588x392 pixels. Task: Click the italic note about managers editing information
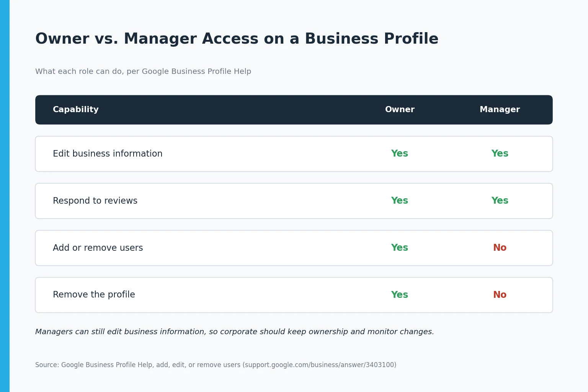pyautogui.click(x=235, y=332)
